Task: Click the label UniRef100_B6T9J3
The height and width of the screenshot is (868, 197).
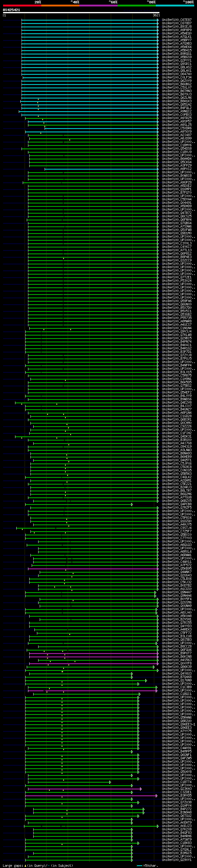Action: click(177, 94)
